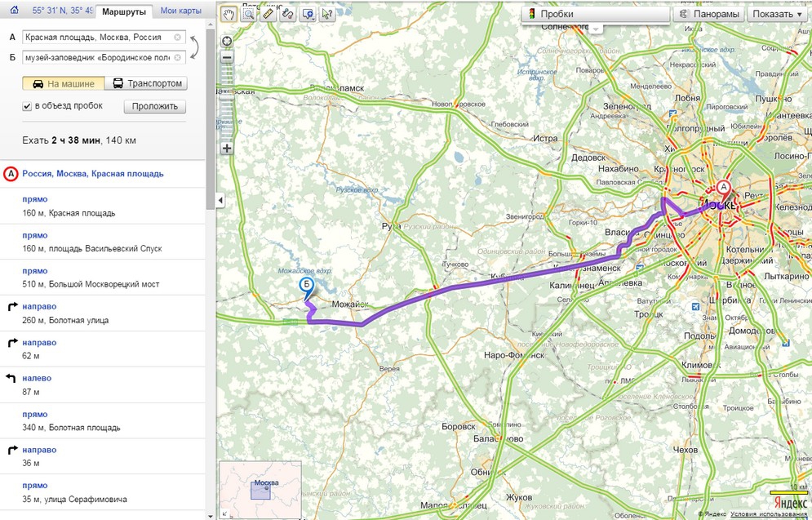
Task: Activate the ruler distance measurement tool
Action: (268, 14)
